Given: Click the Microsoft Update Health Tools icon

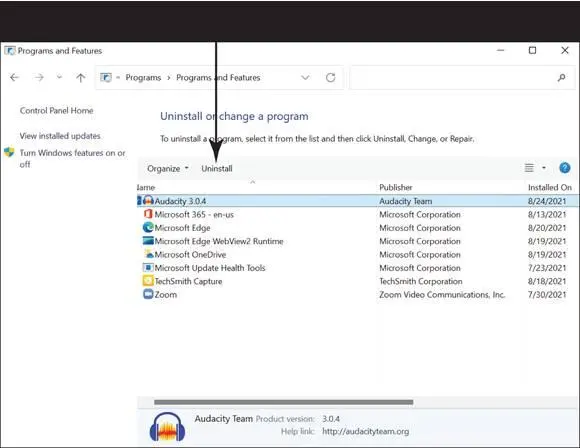Looking at the screenshot, I should [148, 267].
